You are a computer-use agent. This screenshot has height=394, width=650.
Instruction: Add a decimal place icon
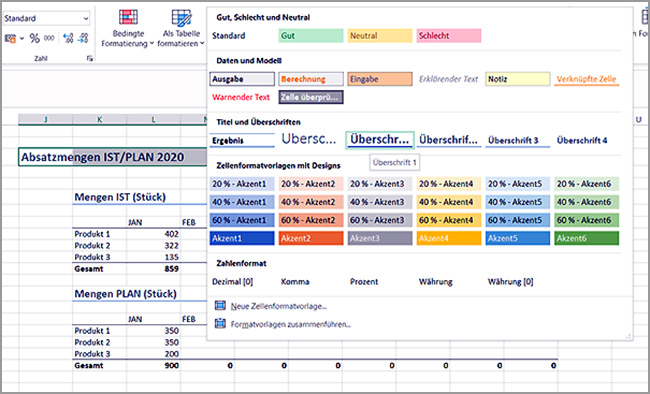(x=68, y=39)
